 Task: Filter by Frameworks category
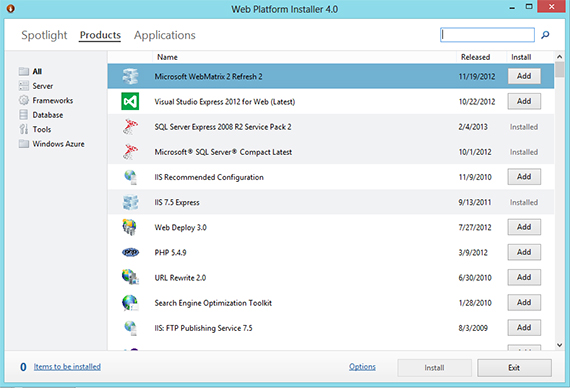coord(53,100)
